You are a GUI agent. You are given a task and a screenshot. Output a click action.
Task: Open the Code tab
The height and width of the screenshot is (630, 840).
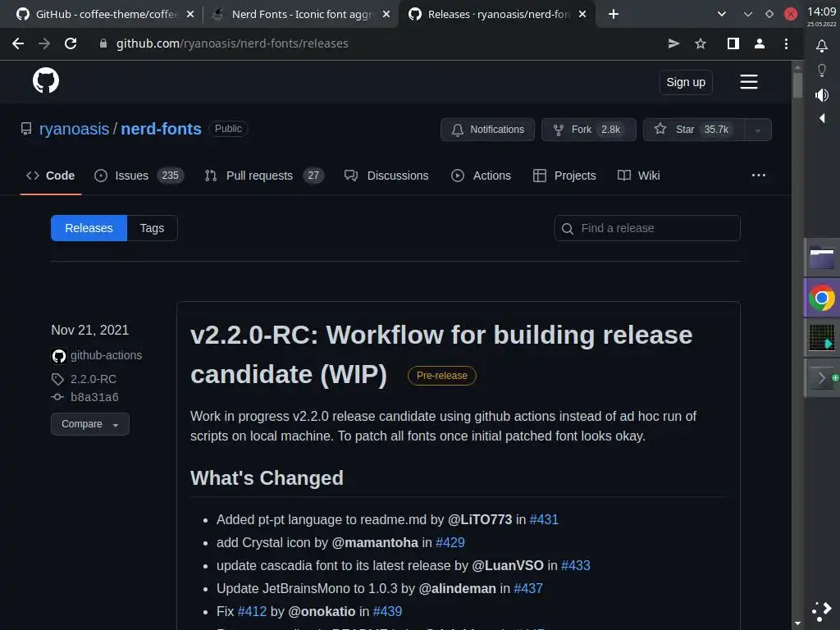50,176
